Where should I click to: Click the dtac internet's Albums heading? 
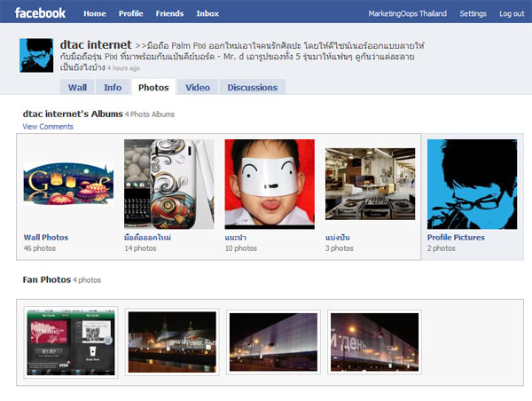tap(73, 114)
